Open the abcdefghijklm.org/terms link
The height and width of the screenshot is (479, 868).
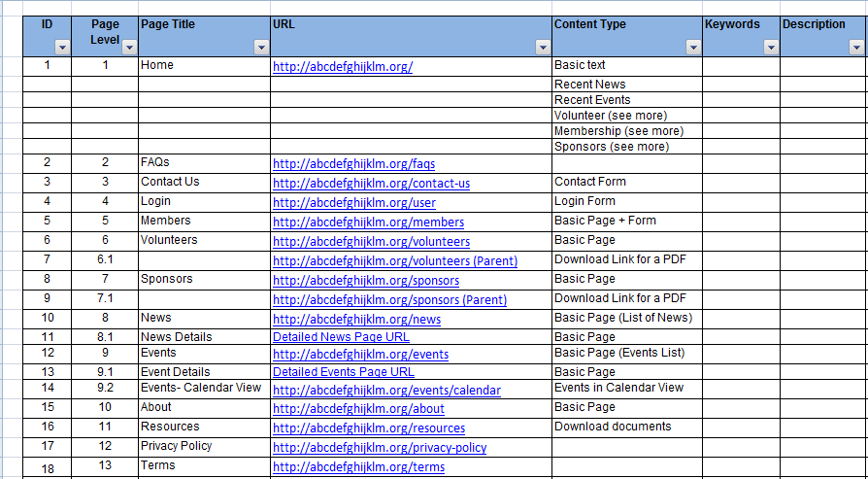click(x=358, y=466)
